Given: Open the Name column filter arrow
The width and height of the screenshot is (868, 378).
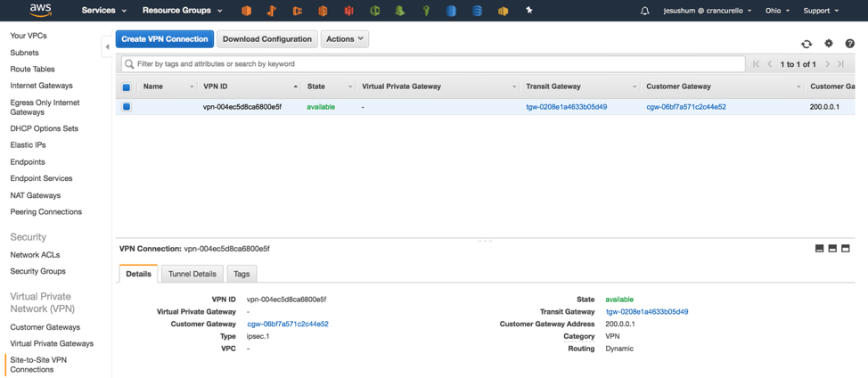Looking at the screenshot, I should coord(192,86).
